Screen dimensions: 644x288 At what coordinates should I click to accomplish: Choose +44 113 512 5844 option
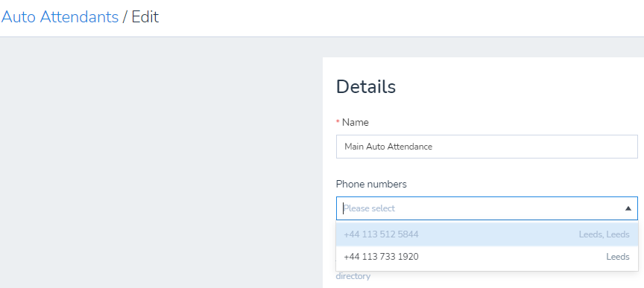487,234
